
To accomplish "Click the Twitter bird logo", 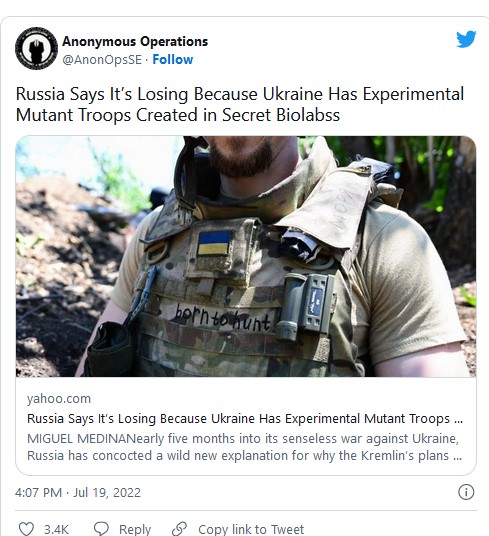I will click(x=466, y=39).
